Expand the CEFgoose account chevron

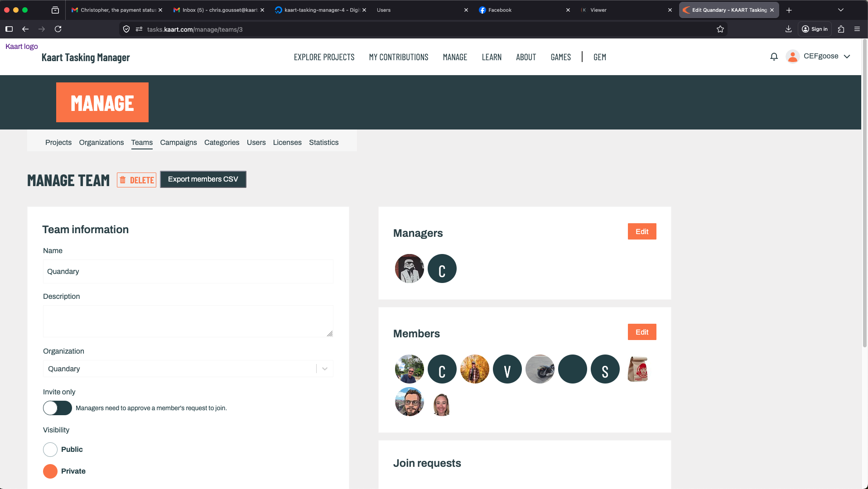[x=848, y=56]
